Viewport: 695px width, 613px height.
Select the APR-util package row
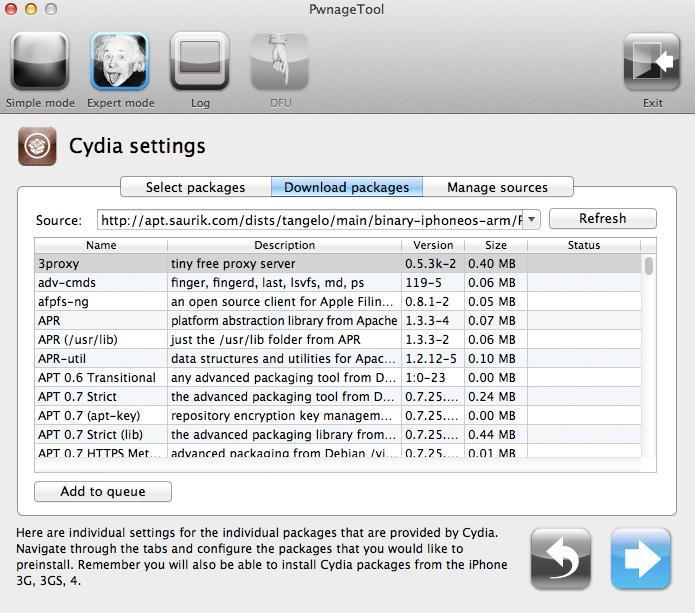point(100,359)
